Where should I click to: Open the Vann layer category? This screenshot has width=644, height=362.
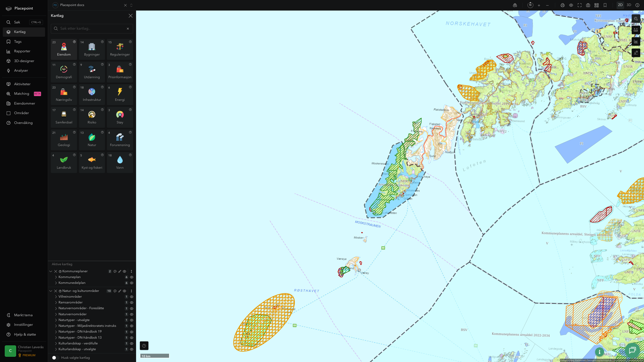tap(120, 162)
